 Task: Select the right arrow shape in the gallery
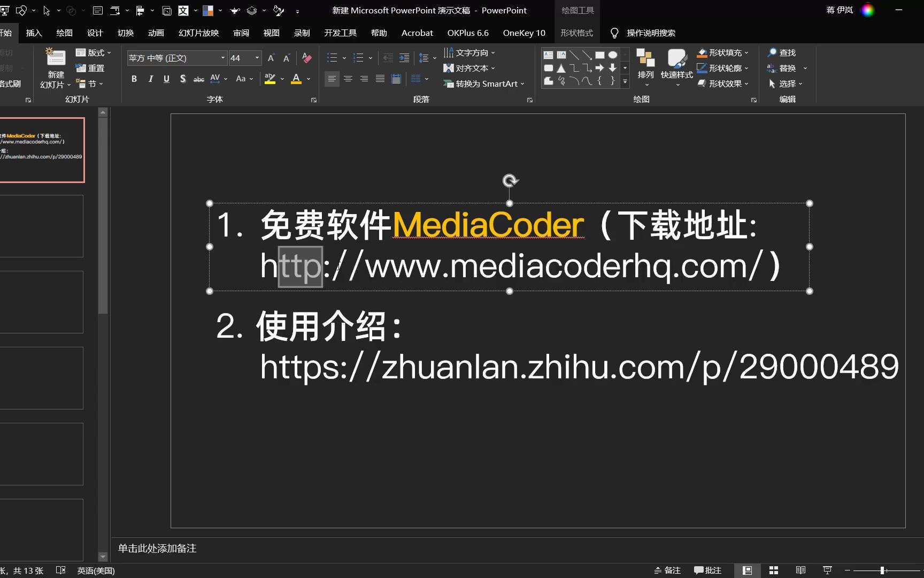[600, 68]
